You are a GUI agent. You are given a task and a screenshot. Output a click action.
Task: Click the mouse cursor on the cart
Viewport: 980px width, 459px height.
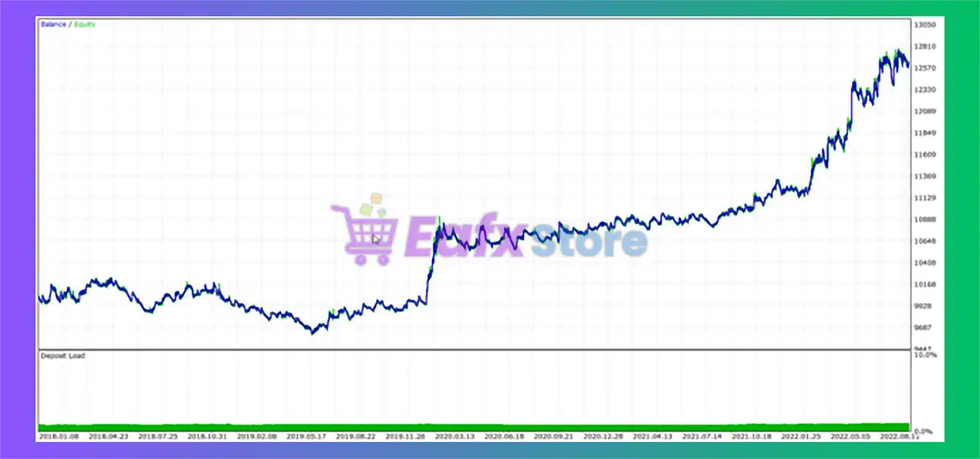(x=375, y=239)
